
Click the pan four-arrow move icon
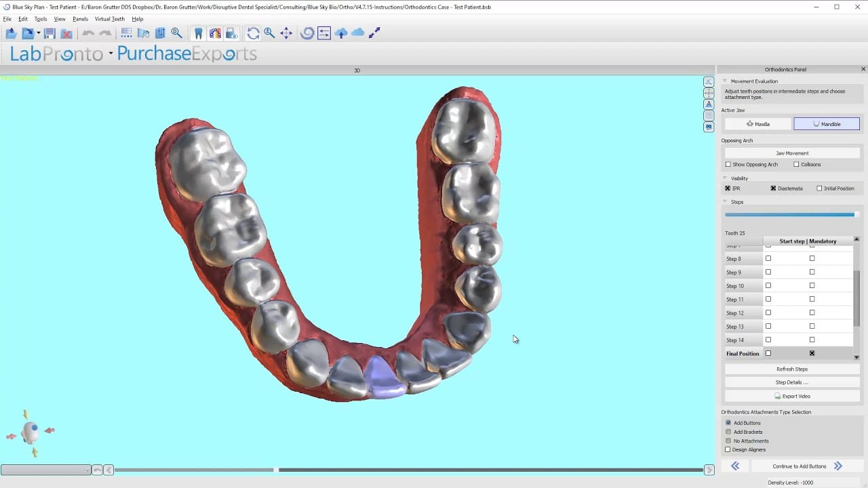pos(286,33)
